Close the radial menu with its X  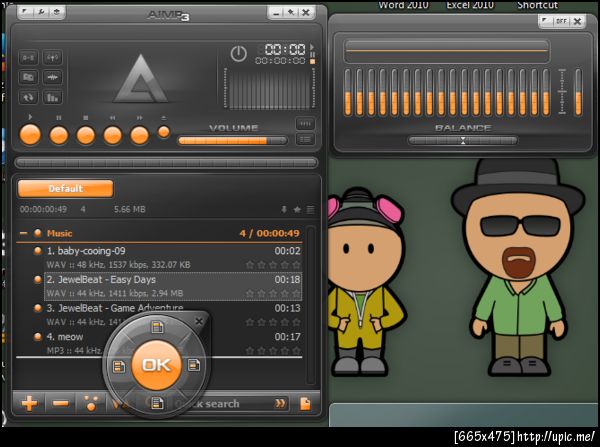coord(199,321)
